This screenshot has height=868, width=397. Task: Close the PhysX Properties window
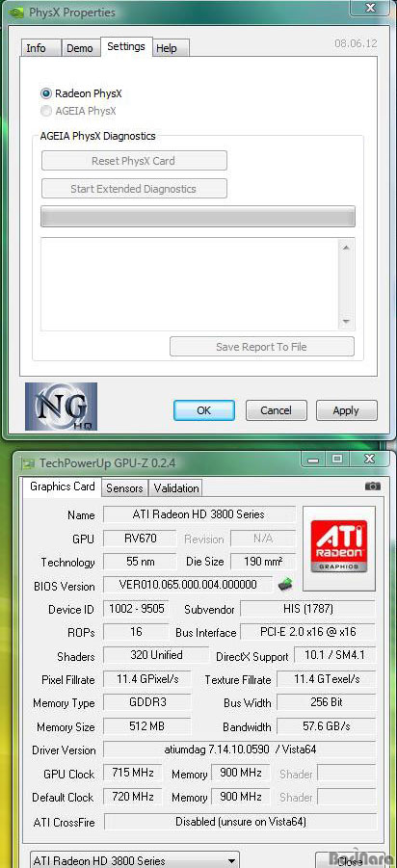[x=370, y=8]
